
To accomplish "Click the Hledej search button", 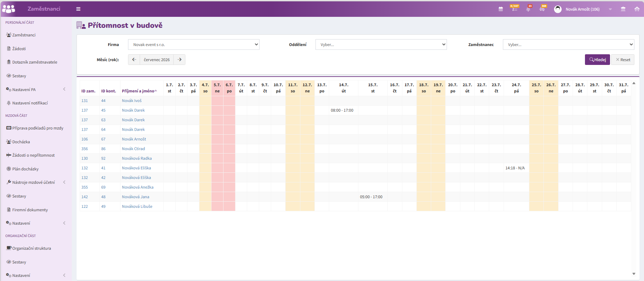I will tap(597, 59).
